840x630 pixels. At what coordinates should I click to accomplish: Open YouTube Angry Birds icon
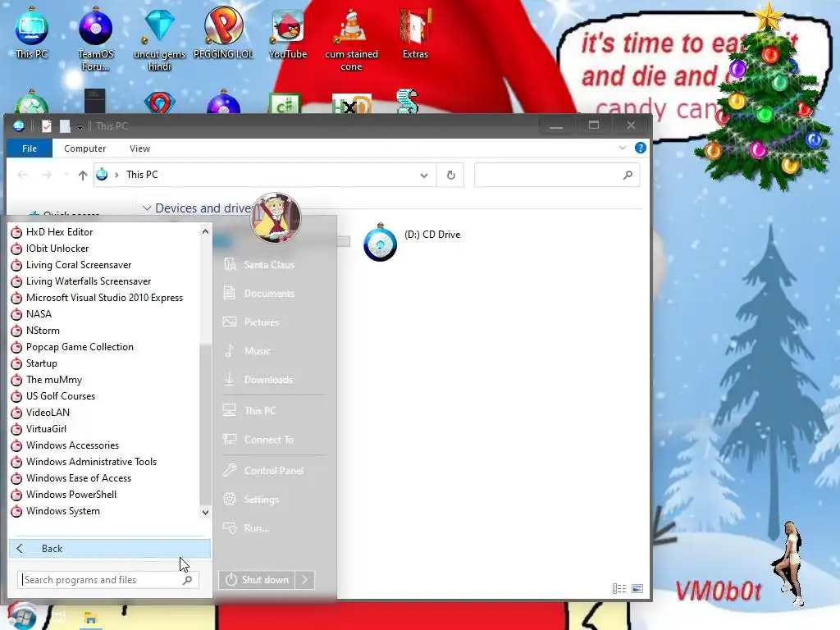[288, 33]
